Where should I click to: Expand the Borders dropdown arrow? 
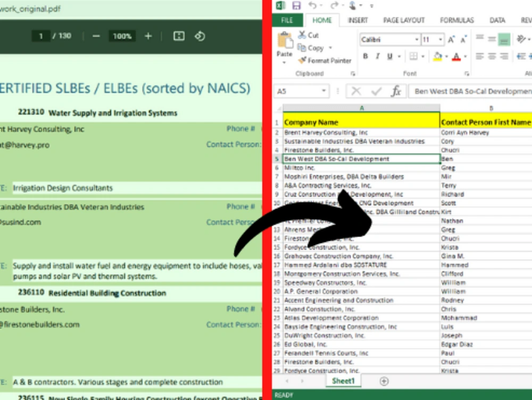pos(423,56)
